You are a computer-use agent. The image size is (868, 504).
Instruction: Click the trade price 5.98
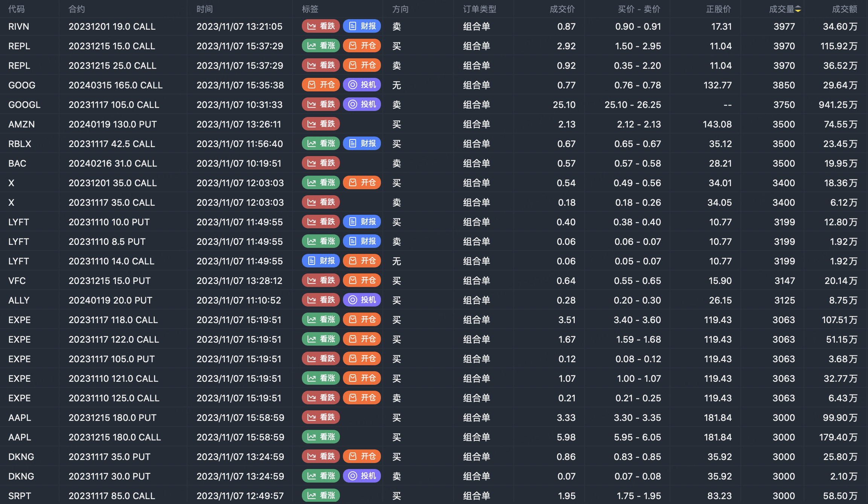(x=566, y=437)
